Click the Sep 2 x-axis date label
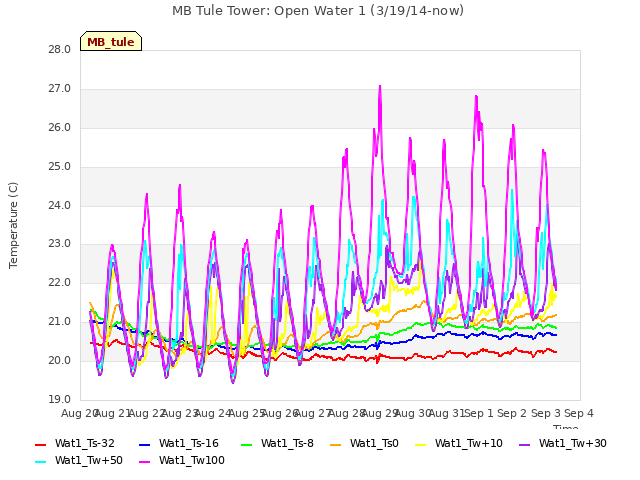 tap(512, 413)
